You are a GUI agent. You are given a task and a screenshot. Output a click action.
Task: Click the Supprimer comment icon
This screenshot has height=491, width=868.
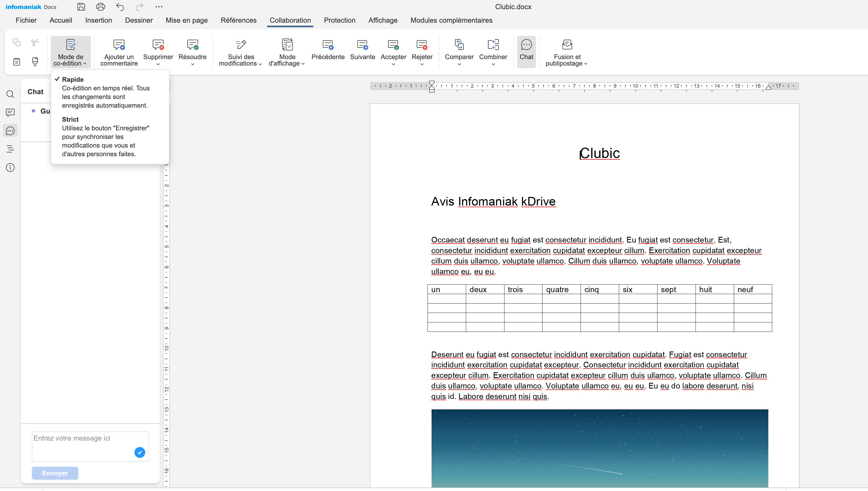pos(158,45)
